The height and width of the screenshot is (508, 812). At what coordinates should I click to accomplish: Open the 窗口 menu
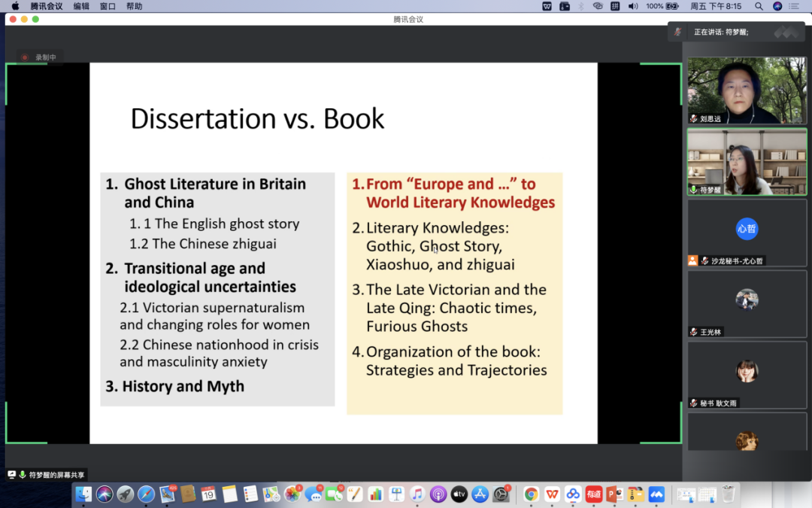[x=108, y=6]
